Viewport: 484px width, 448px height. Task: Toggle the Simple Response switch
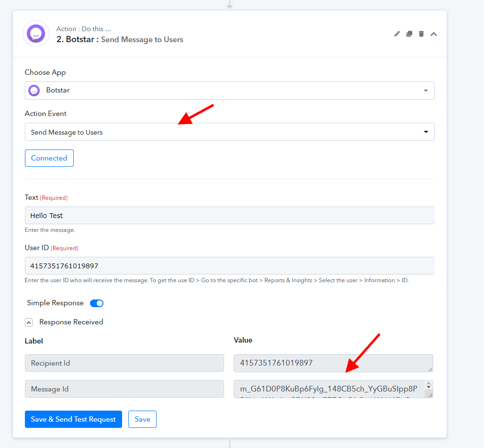(x=97, y=303)
